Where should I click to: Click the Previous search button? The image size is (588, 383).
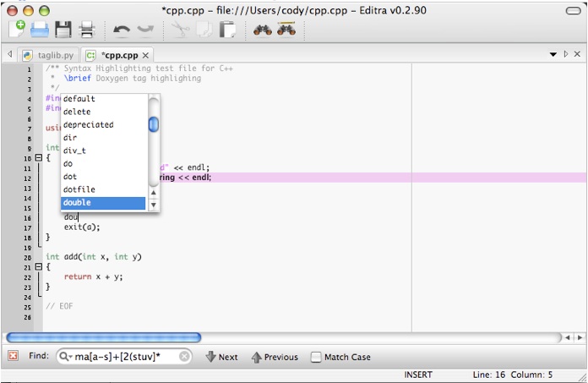pos(275,357)
